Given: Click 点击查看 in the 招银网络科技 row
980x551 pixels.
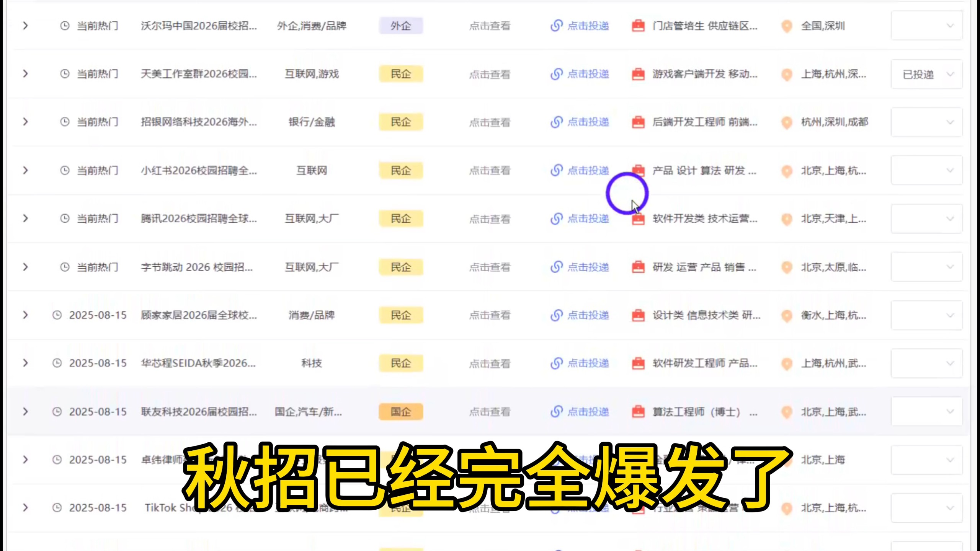Looking at the screenshot, I should coord(490,122).
